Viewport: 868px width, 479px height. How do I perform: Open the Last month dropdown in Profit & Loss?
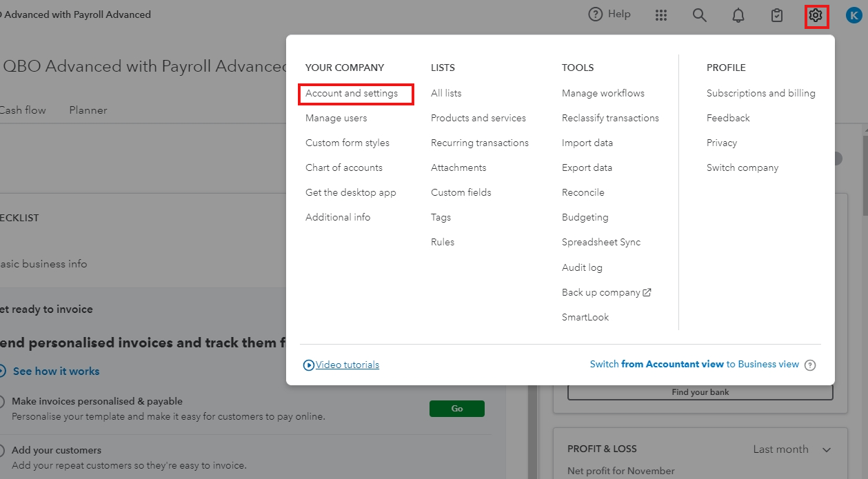click(x=791, y=449)
